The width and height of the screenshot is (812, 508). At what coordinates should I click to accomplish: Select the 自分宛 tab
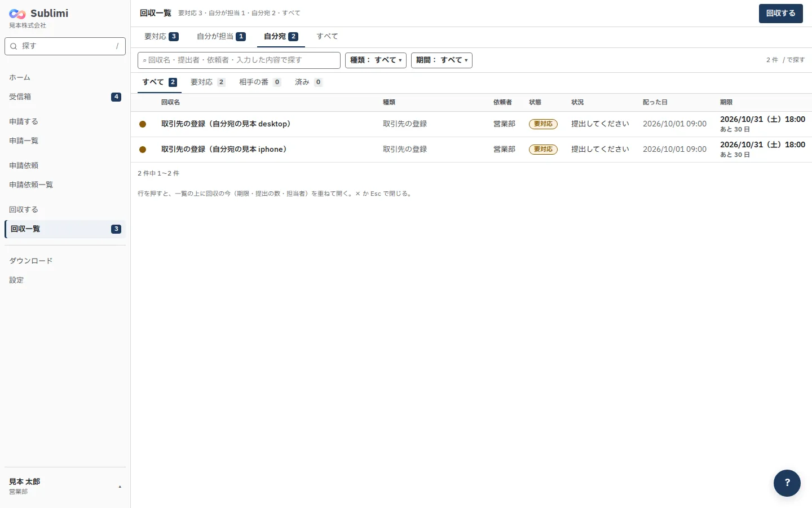281,37
